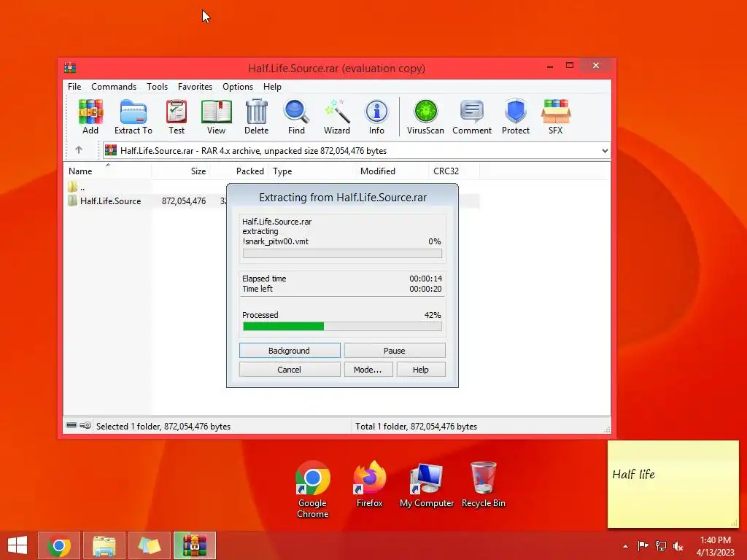Click the 'Half life' sticky note
Viewport: 747px width, 560px height.
pos(673,484)
